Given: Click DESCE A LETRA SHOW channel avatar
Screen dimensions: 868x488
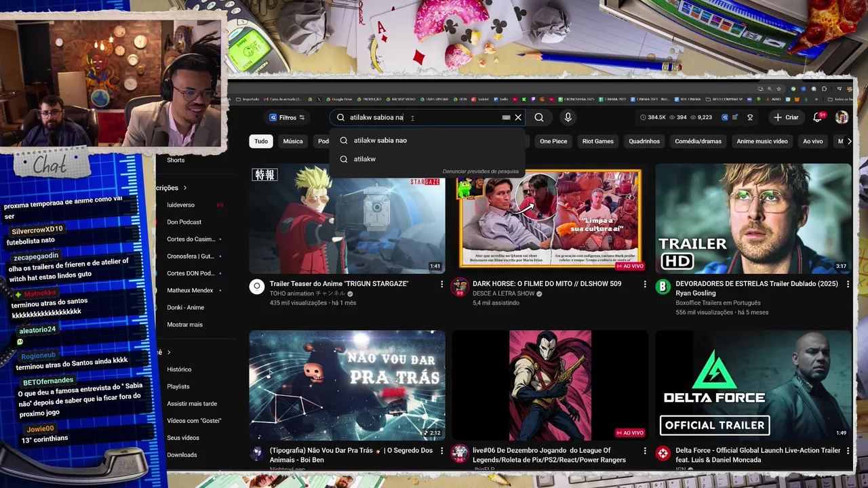Looking at the screenshot, I should coord(460,286).
